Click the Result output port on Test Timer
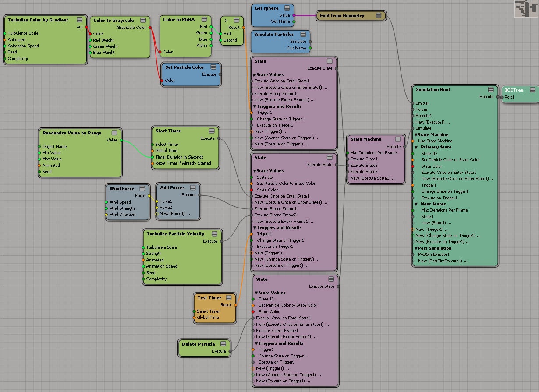Image resolution: width=539 pixels, height=392 pixels. tap(236, 305)
